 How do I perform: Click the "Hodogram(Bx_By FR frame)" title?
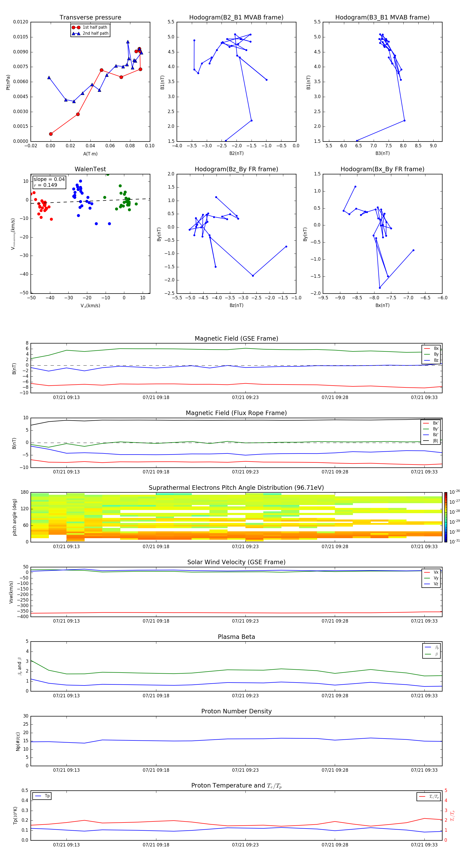[x=382, y=169]
